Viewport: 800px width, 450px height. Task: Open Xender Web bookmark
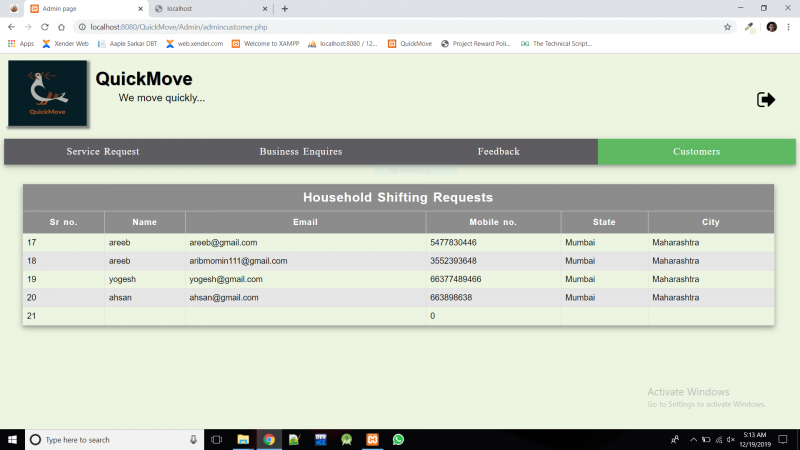coord(65,44)
